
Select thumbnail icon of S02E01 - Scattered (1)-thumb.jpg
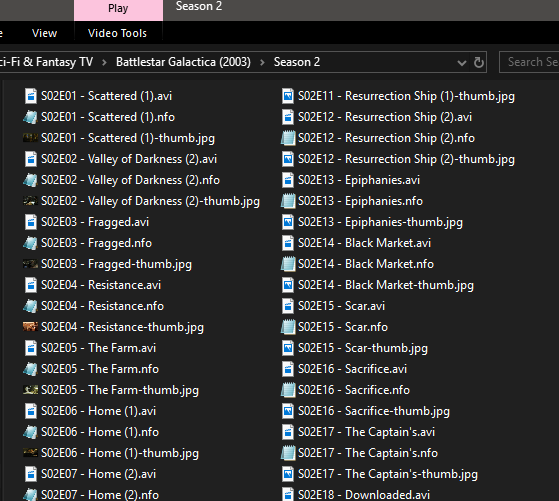click(x=31, y=138)
